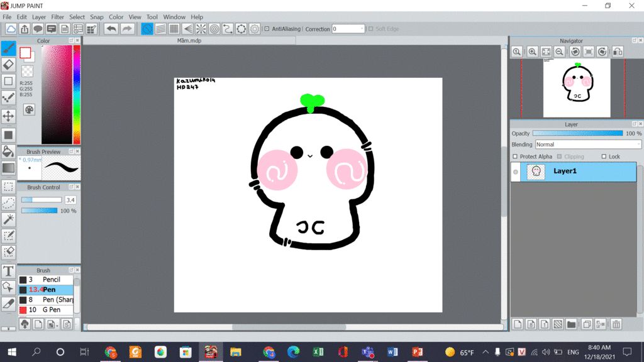Image resolution: width=644 pixels, height=362 pixels.
Task: Select the Brush tool in left toolbar
Action: pyautogui.click(x=8, y=48)
